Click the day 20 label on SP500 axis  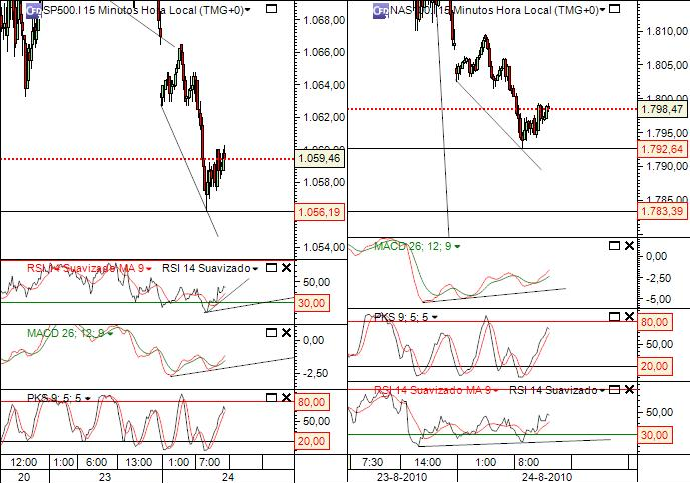coord(24,478)
